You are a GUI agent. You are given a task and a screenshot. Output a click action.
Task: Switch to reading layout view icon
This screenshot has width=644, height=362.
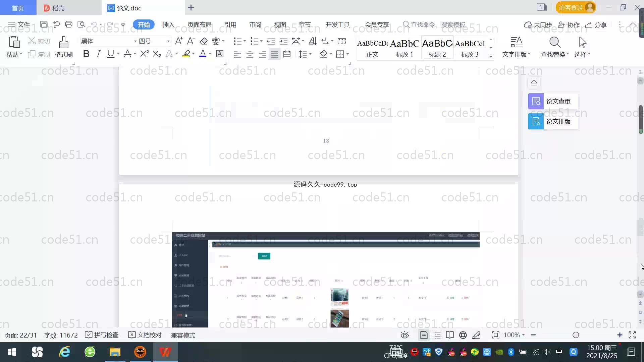(450, 335)
